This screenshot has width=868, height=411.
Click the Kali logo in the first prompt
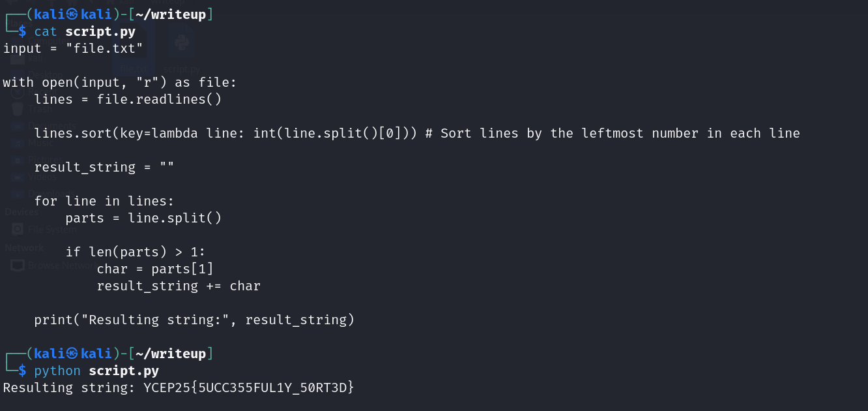click(x=72, y=14)
